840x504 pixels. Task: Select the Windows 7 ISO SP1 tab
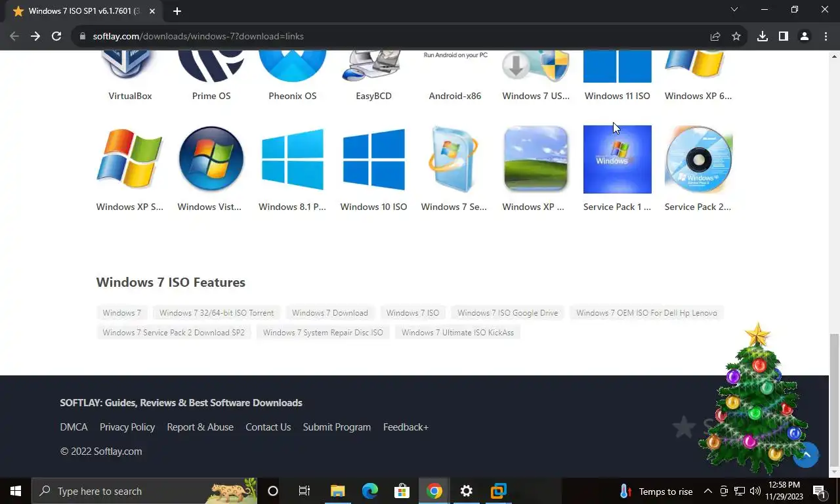pyautogui.click(x=84, y=11)
